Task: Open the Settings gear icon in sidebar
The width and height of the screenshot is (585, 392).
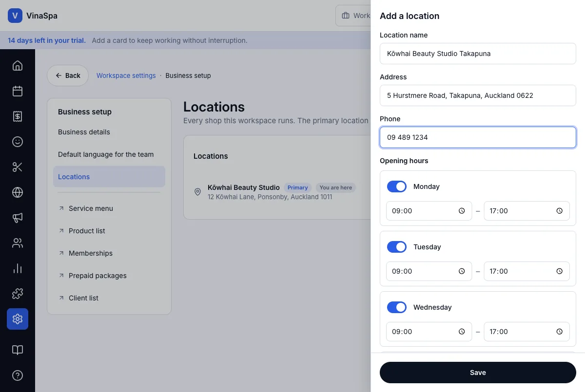Action: click(x=18, y=319)
